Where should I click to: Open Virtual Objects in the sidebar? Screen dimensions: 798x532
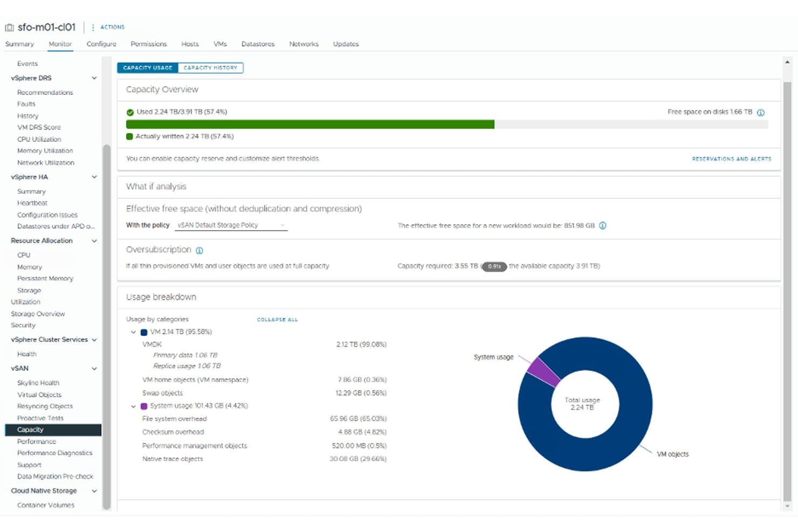tap(39, 395)
